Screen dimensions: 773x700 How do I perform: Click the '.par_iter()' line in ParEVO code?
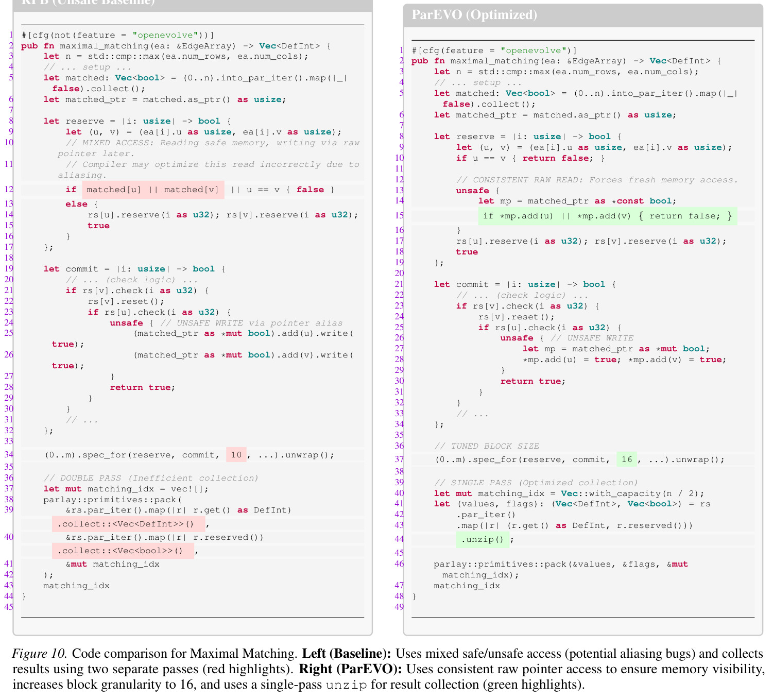tap(486, 515)
